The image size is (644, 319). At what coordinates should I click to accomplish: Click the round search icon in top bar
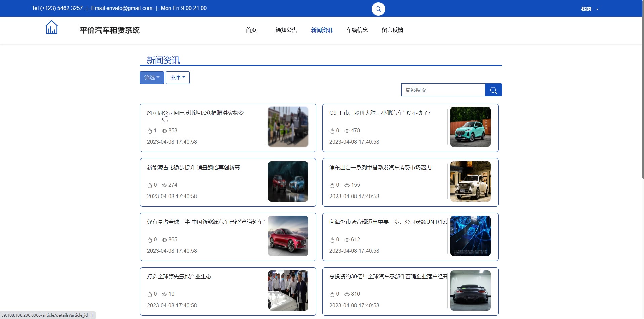coord(378,9)
